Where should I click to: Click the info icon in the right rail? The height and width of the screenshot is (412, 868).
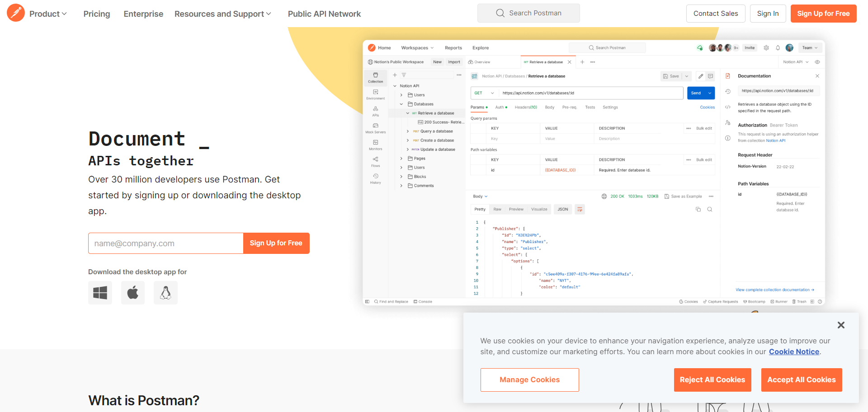728,138
